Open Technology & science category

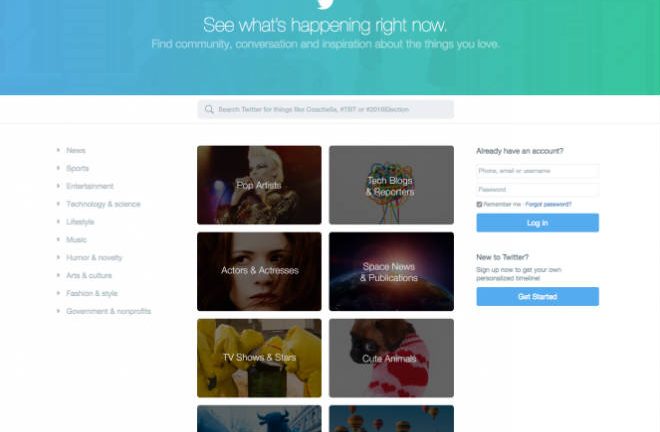pos(103,204)
